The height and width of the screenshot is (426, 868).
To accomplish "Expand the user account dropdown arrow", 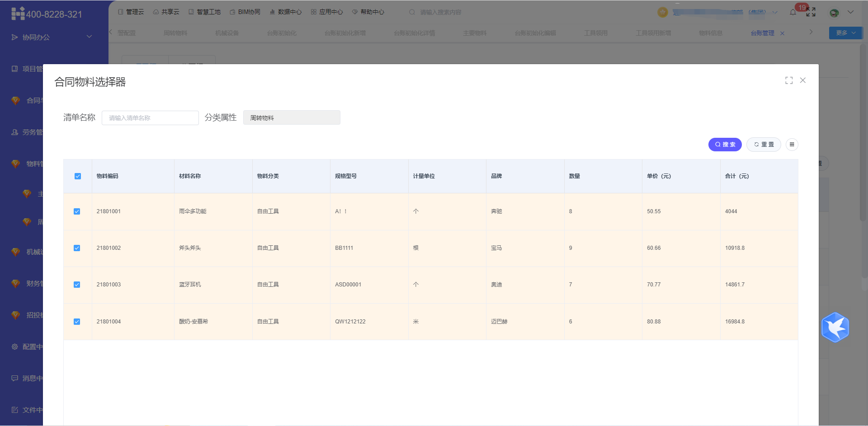I will tap(850, 12).
